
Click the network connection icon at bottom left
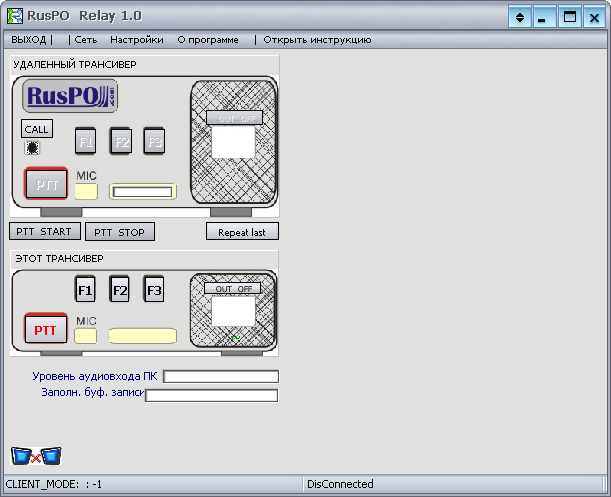[x=36, y=456]
